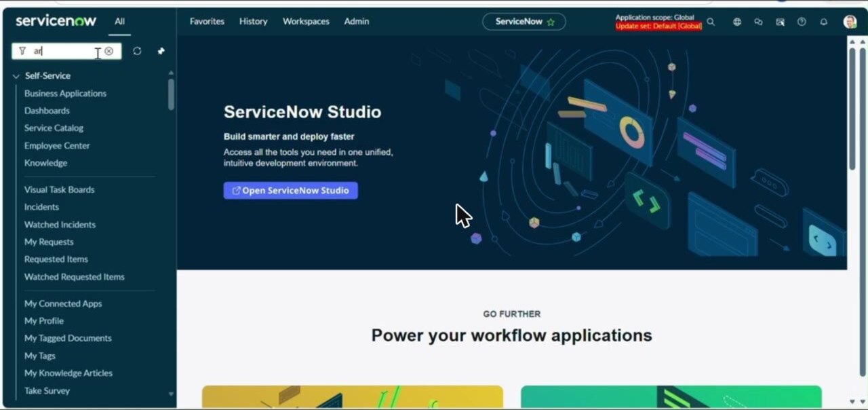
Task: Open the help question mark icon
Action: (802, 22)
